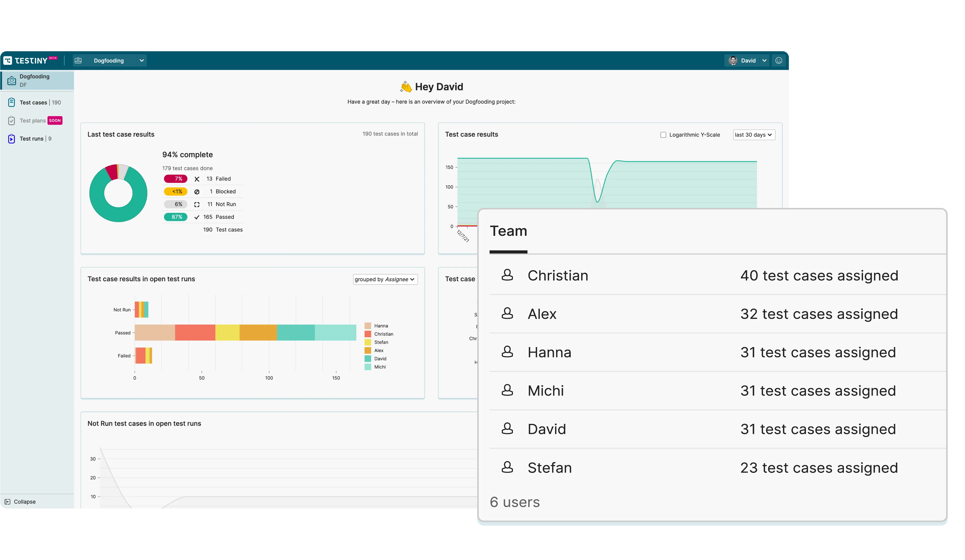Click the Test runs play icon
The image size is (965, 560).
click(x=12, y=139)
